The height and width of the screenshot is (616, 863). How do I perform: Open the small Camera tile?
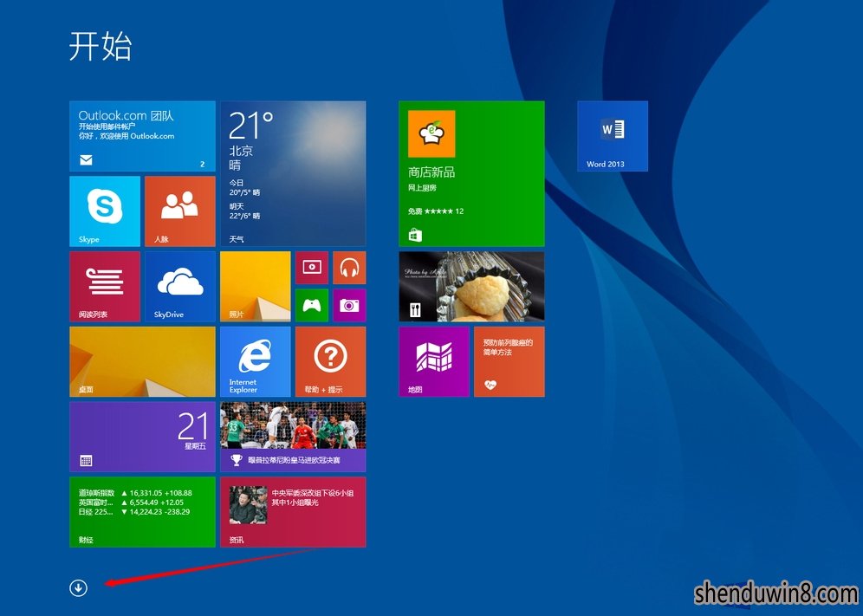coord(349,305)
